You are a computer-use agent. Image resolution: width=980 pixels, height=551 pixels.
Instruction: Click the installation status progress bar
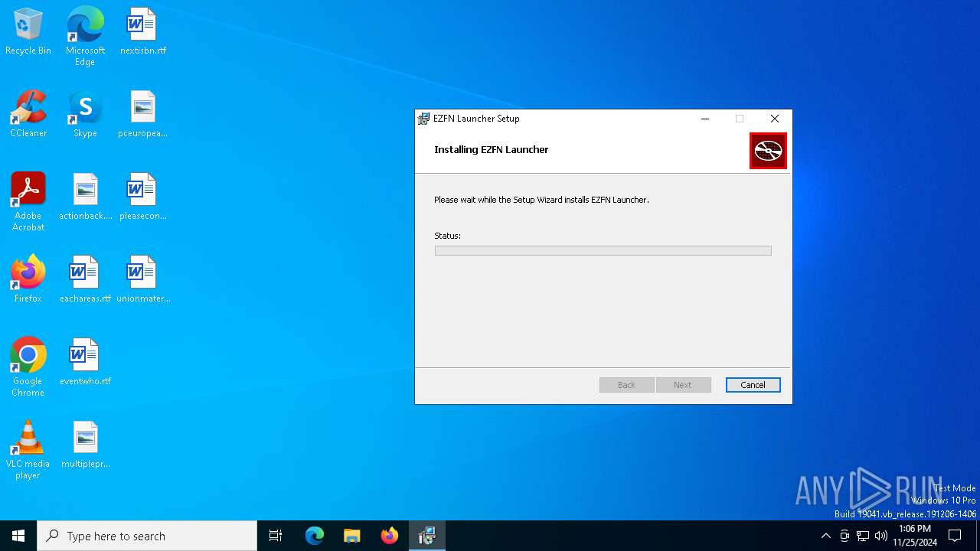pyautogui.click(x=603, y=250)
